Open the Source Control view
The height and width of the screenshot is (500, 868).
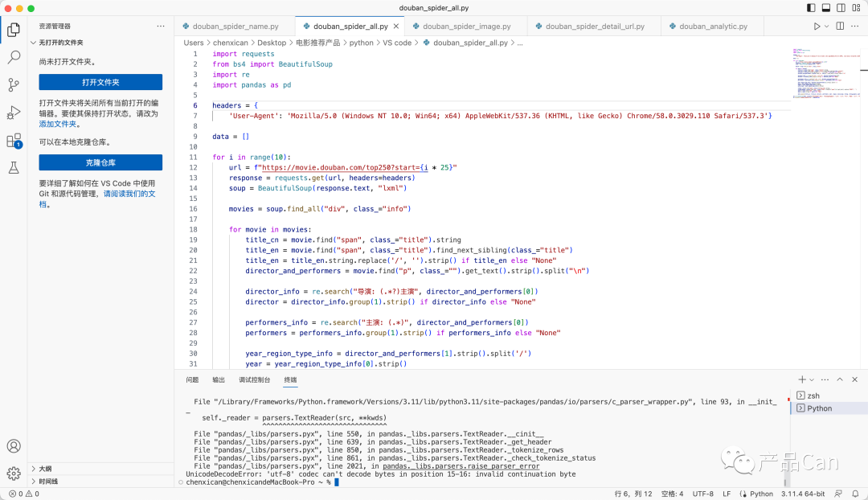tap(14, 84)
